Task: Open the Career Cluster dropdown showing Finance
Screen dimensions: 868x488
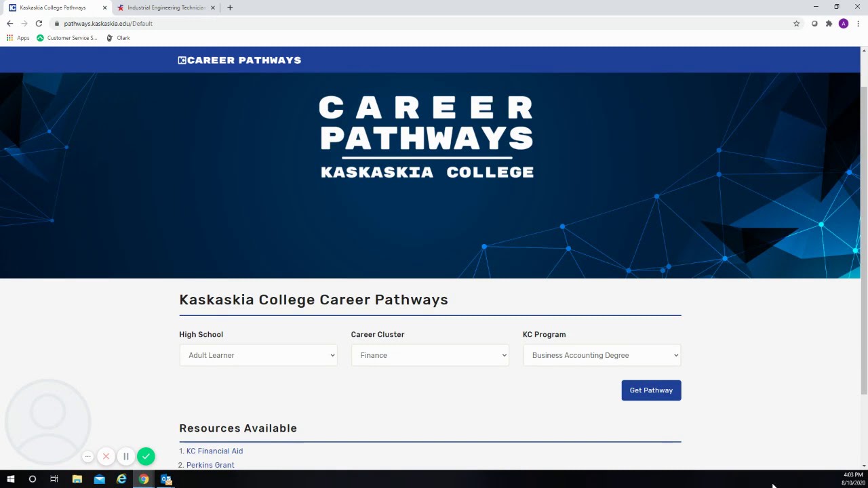Action: click(x=430, y=355)
